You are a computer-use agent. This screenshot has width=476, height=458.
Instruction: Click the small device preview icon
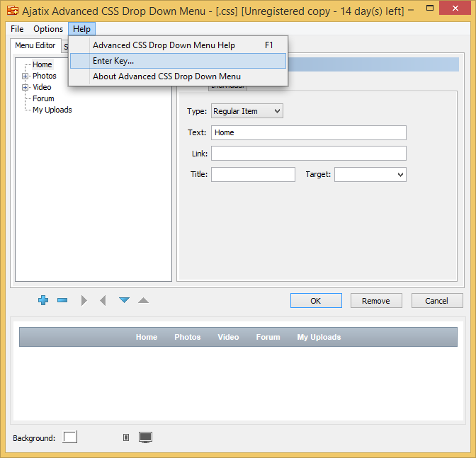(x=126, y=437)
